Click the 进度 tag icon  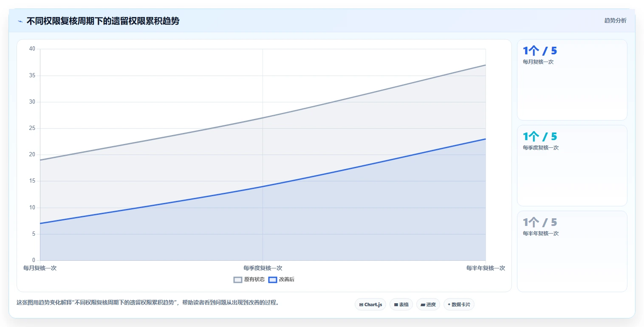[423, 304]
